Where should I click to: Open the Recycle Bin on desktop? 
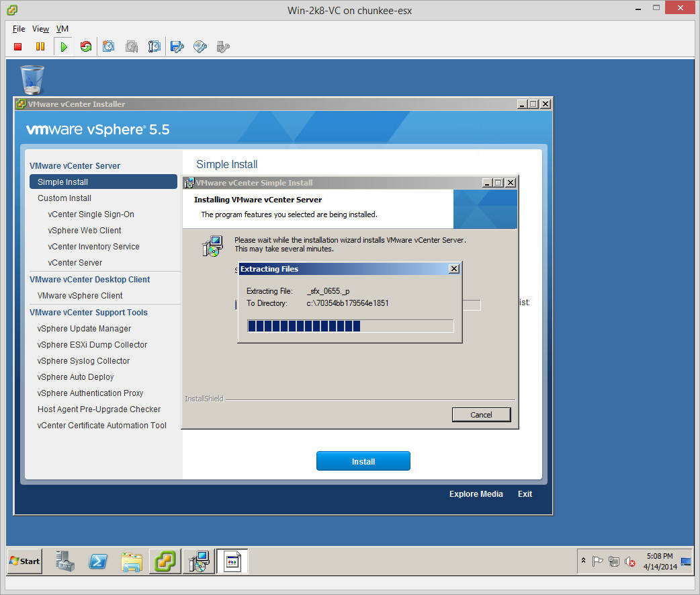(x=32, y=79)
